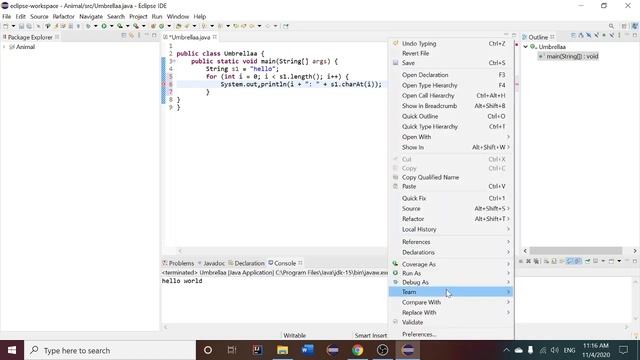The height and width of the screenshot is (360, 640).
Task: Click the New file toolbar icon
Action: pyautogui.click(x=6, y=26)
